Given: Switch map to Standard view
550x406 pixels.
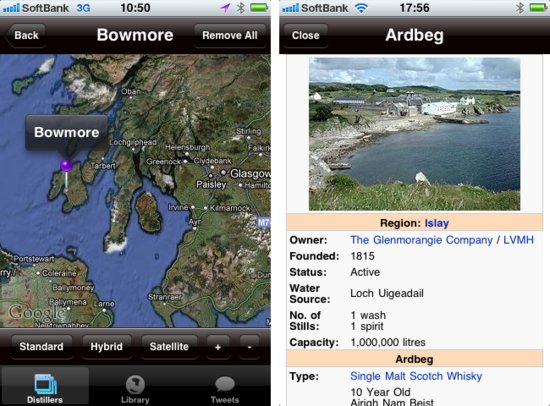Looking at the screenshot, I should 41,347.
